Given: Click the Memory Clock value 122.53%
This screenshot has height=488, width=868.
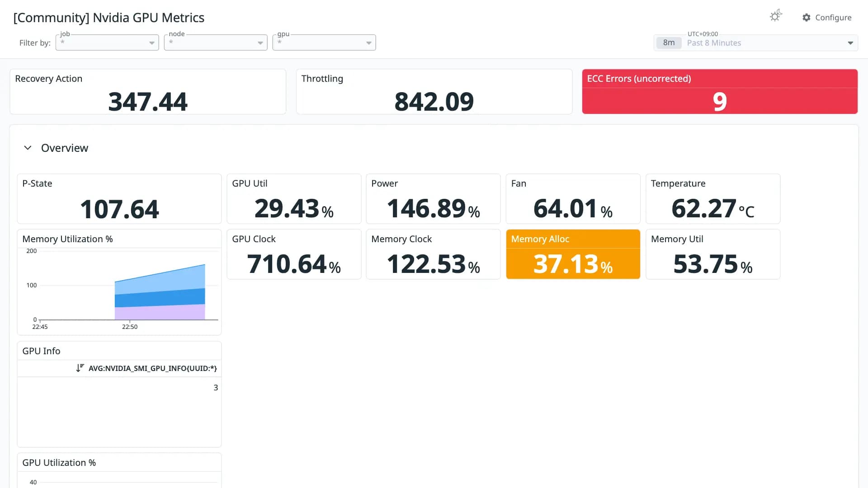Looking at the screenshot, I should 433,264.
